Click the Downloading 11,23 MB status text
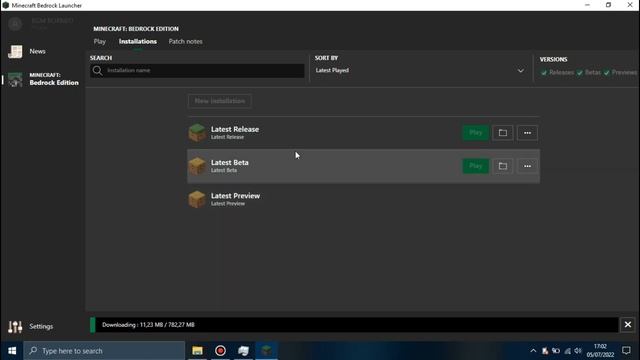Image resolution: width=640 pixels, height=360 pixels. 148,325
